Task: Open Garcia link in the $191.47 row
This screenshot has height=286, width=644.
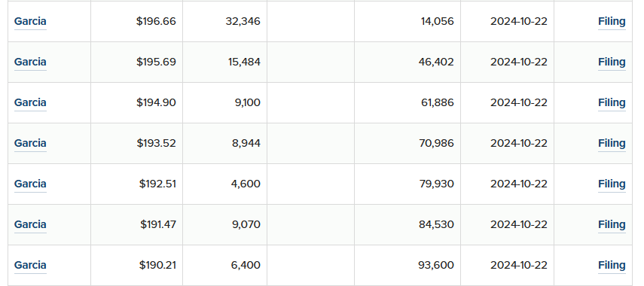Action: coord(30,224)
